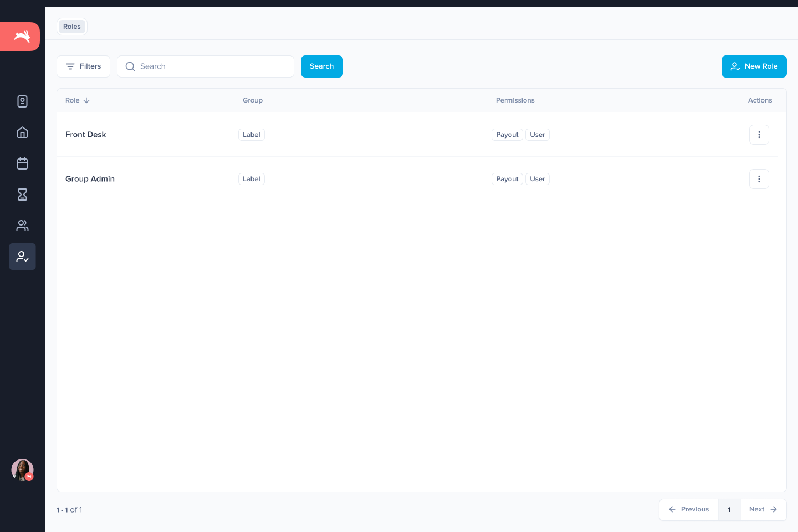The image size is (798, 532).
Task: Click the Front Desk role name
Action: [85, 135]
